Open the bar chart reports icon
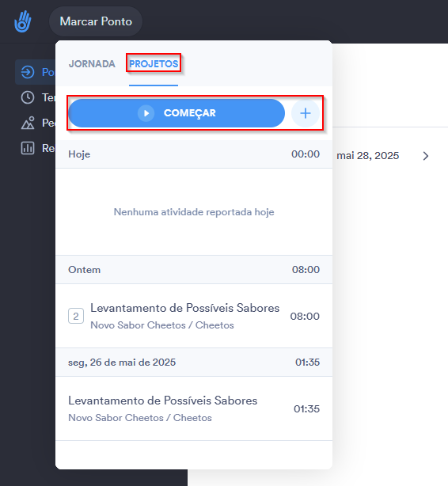Viewport: 448px width, 486px height. [x=28, y=148]
